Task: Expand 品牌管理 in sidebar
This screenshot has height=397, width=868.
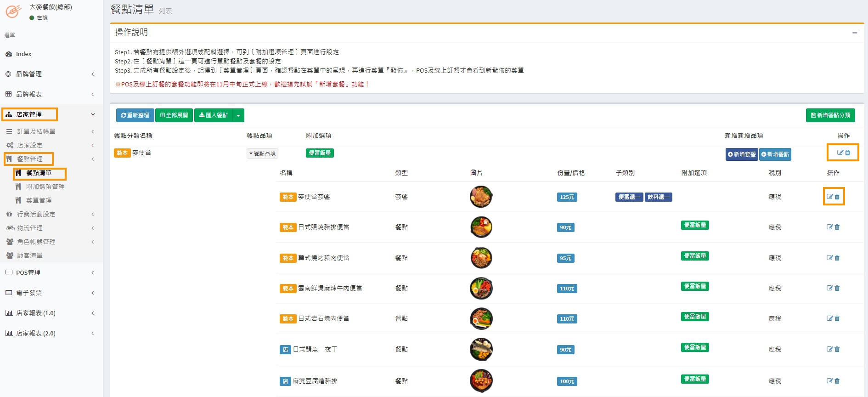Action: (x=51, y=74)
